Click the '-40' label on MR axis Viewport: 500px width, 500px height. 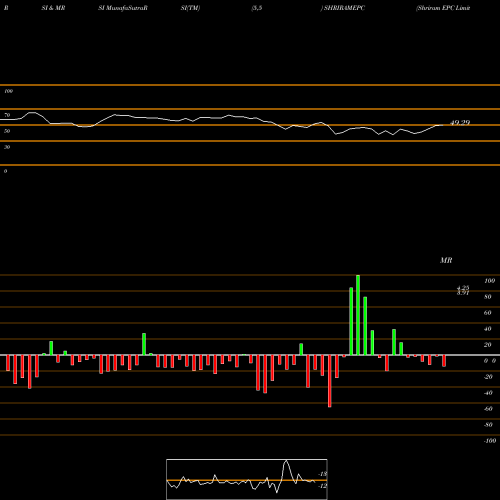[488, 393]
